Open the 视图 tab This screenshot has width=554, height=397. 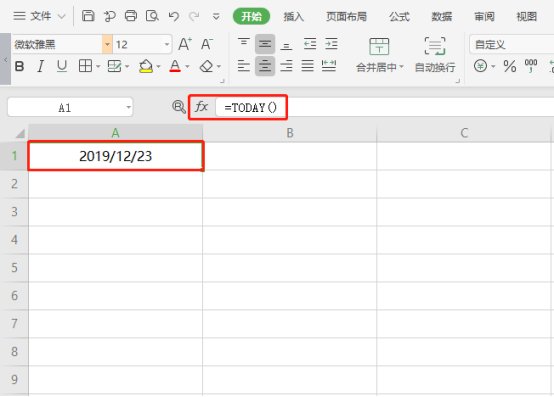point(527,16)
